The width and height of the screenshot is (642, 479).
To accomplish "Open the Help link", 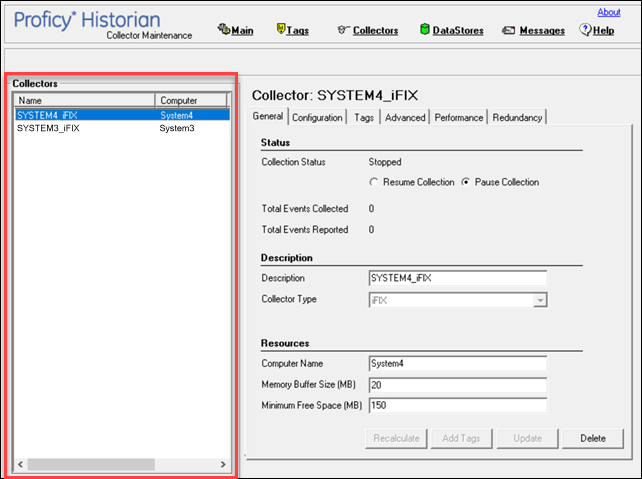I will 603,31.
